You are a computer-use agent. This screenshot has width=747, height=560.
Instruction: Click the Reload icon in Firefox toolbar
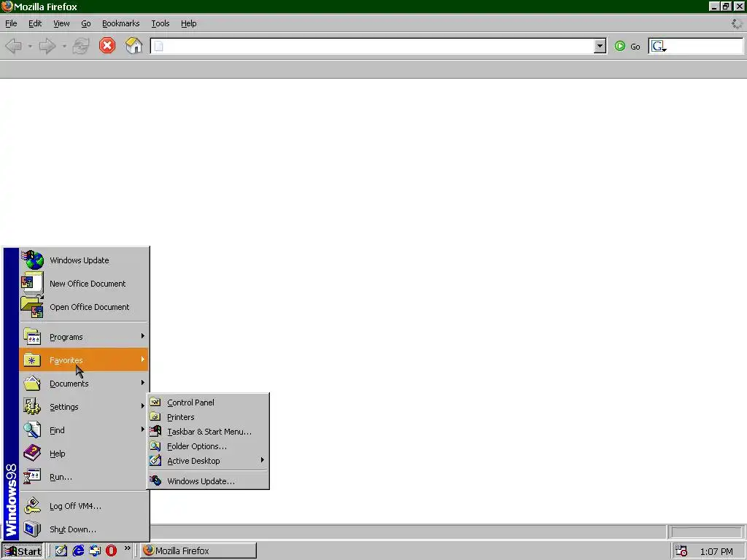(x=80, y=46)
